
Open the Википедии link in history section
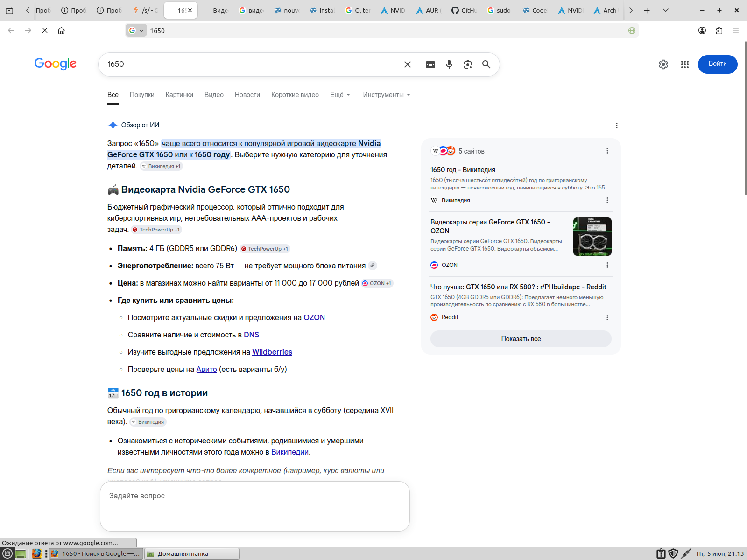[290, 452]
